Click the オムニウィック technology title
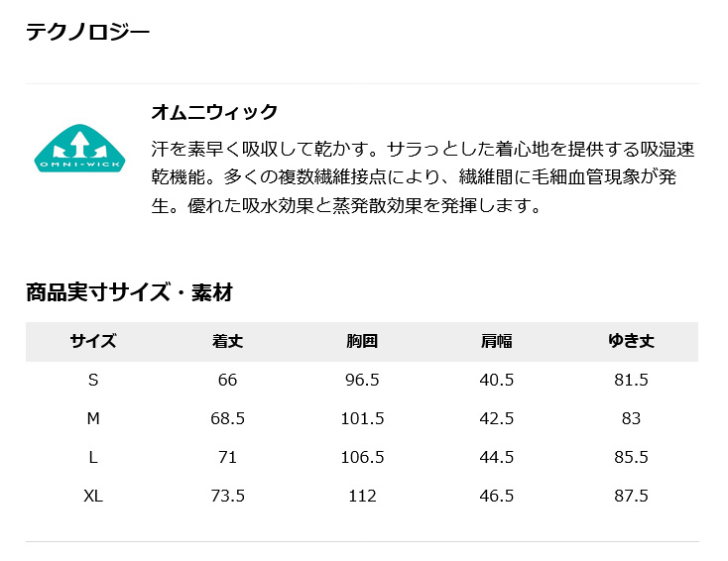The height and width of the screenshot is (561, 728). [213, 112]
